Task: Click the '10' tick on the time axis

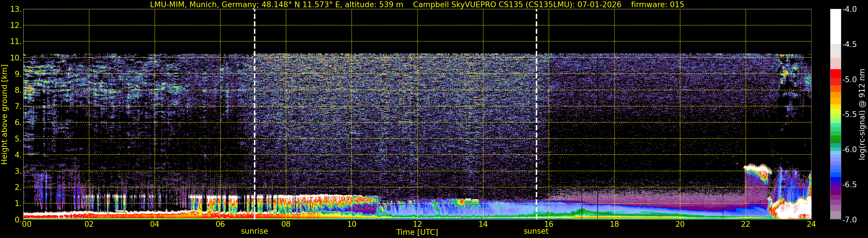Action: [352, 224]
